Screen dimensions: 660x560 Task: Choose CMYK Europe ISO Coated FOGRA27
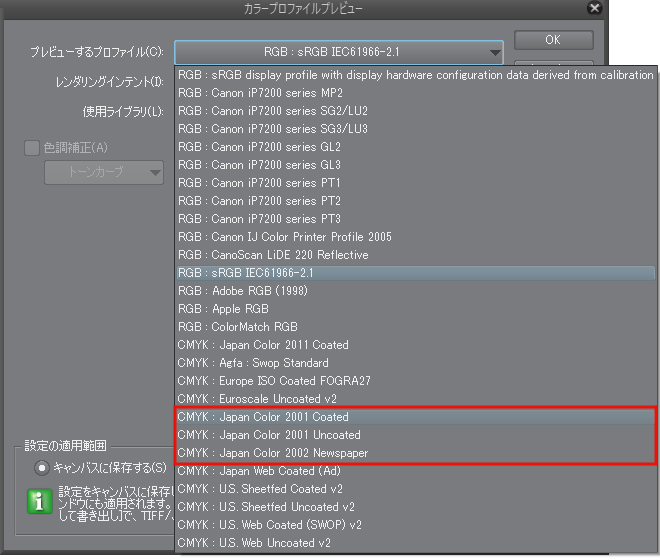click(x=415, y=381)
